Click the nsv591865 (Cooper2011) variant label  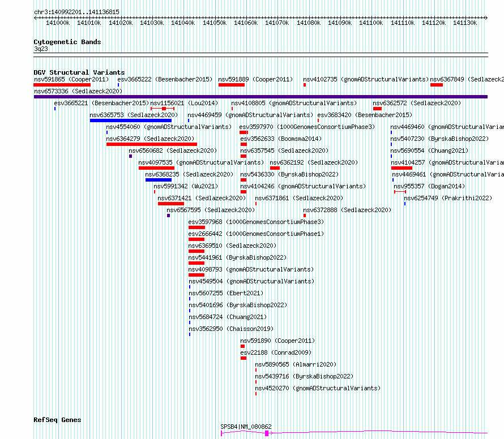pyautogui.click(x=71, y=79)
